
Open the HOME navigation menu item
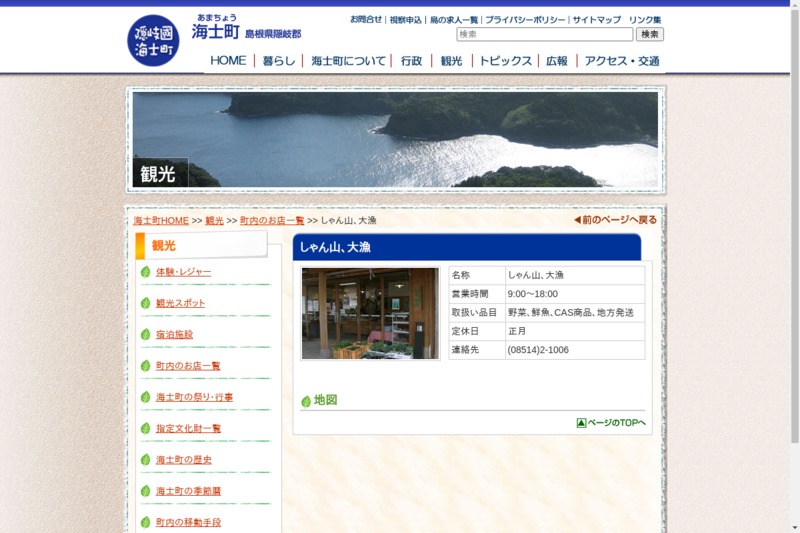click(x=228, y=61)
